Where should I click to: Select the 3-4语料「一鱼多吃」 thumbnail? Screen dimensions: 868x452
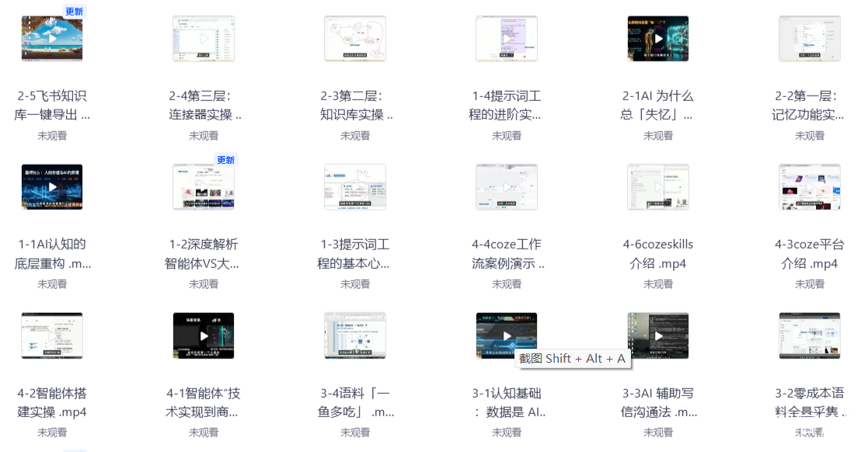click(355, 336)
